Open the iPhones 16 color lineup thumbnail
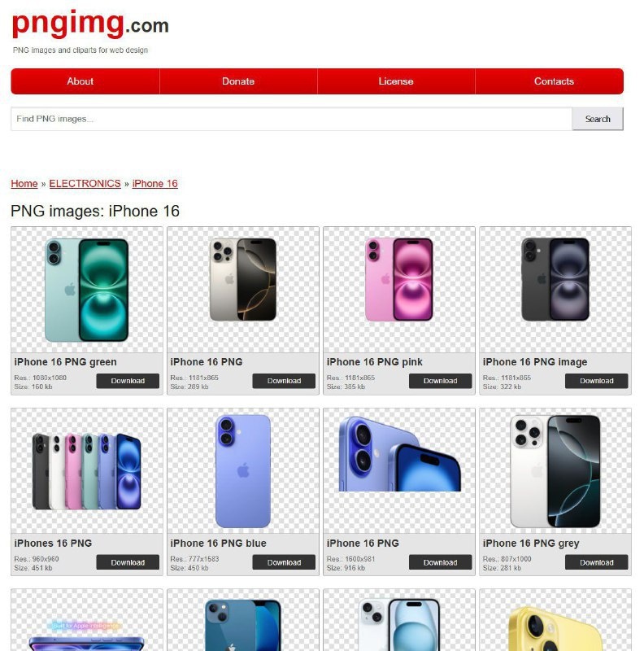 point(87,471)
